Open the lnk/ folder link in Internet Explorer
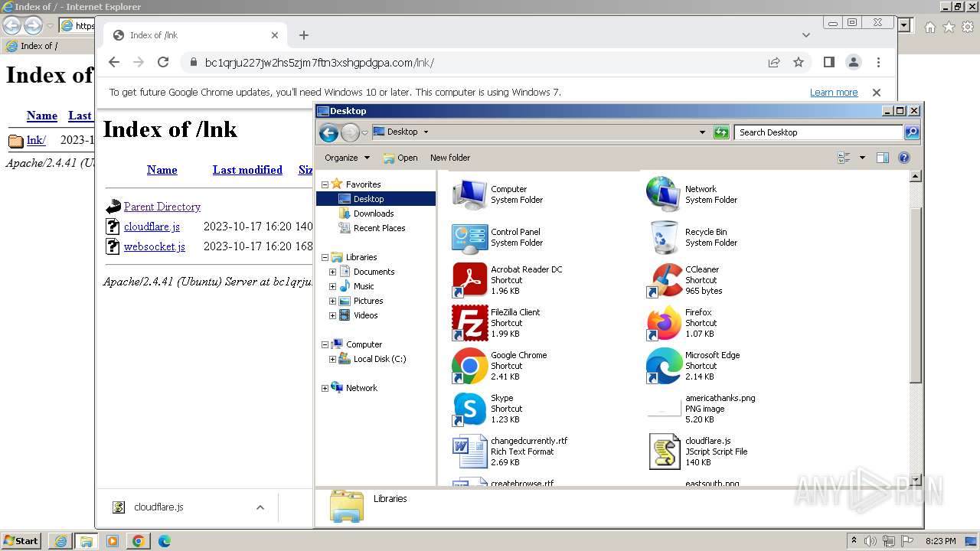 point(36,140)
